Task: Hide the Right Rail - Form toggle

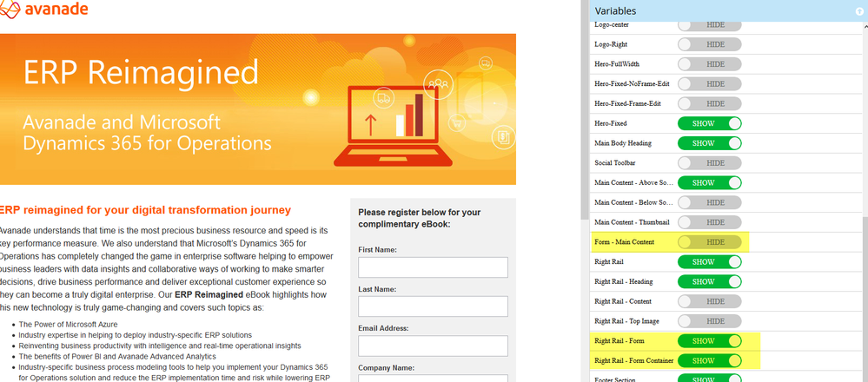Action: (709, 341)
